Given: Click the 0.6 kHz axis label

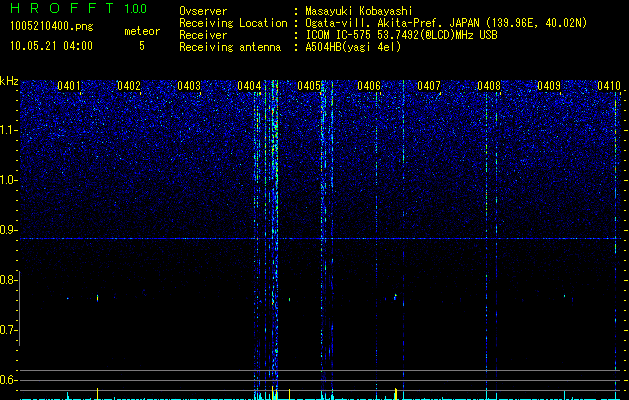Looking at the screenshot, I should point(8,380).
